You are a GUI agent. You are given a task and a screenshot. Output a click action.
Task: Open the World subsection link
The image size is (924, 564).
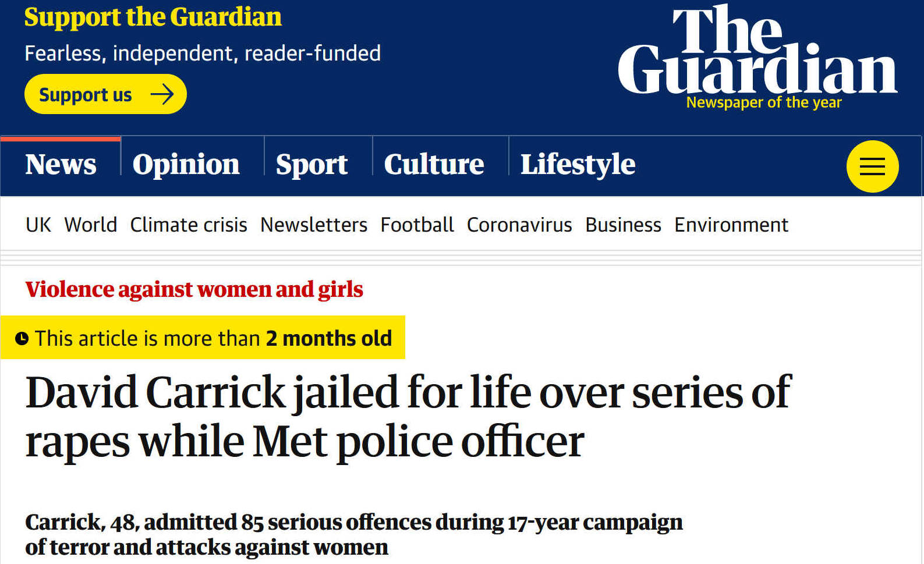[x=91, y=225]
